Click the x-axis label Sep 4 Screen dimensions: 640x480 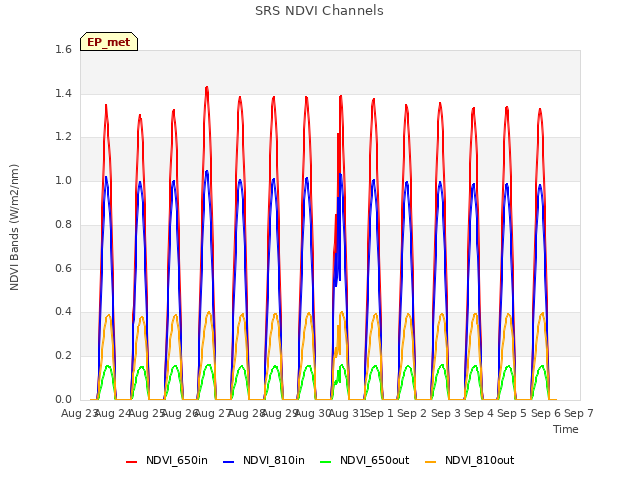tap(479, 413)
